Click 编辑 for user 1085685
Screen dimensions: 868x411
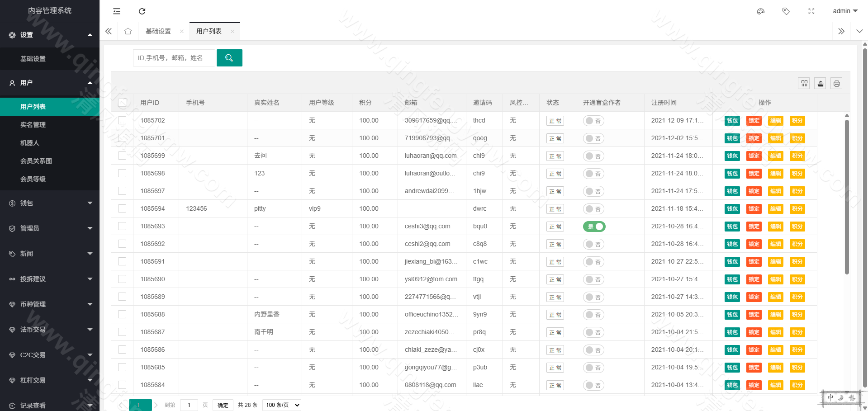[x=776, y=368]
